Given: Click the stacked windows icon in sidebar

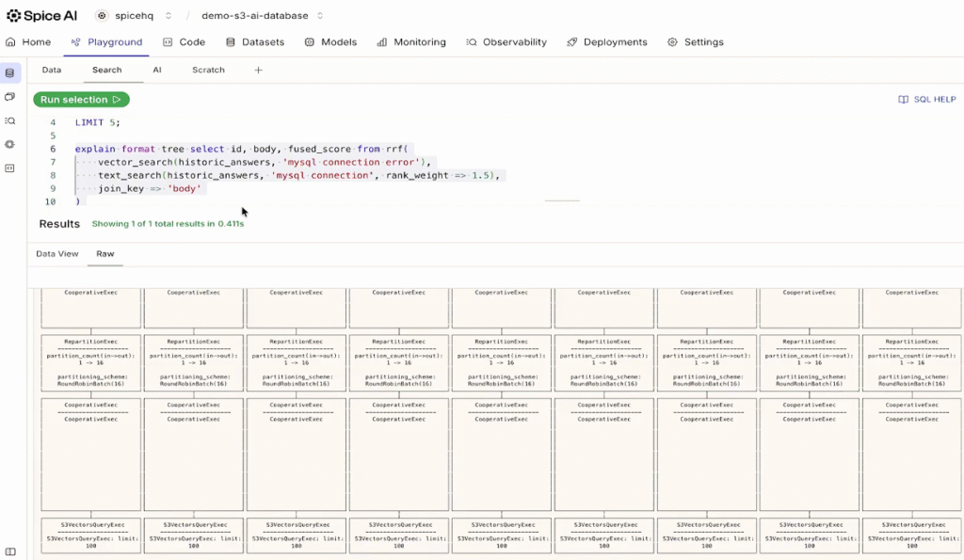Looking at the screenshot, I should click(10, 97).
